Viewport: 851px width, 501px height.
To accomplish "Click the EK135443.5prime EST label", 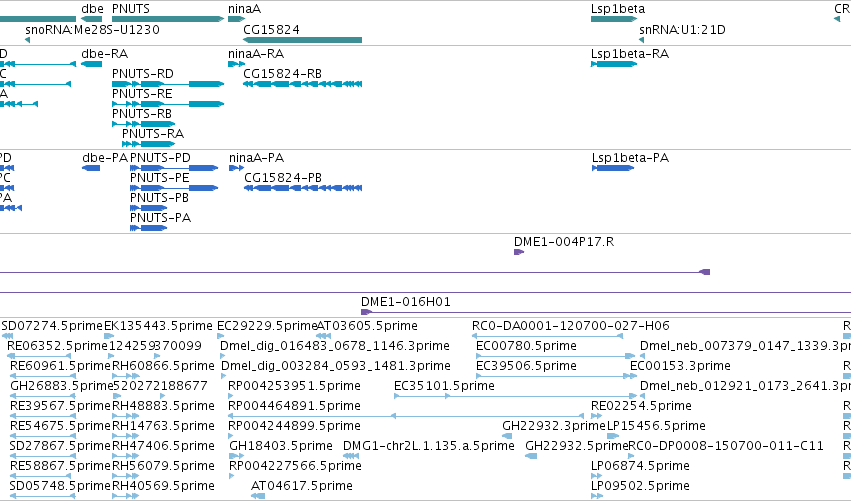I will coord(158,326).
